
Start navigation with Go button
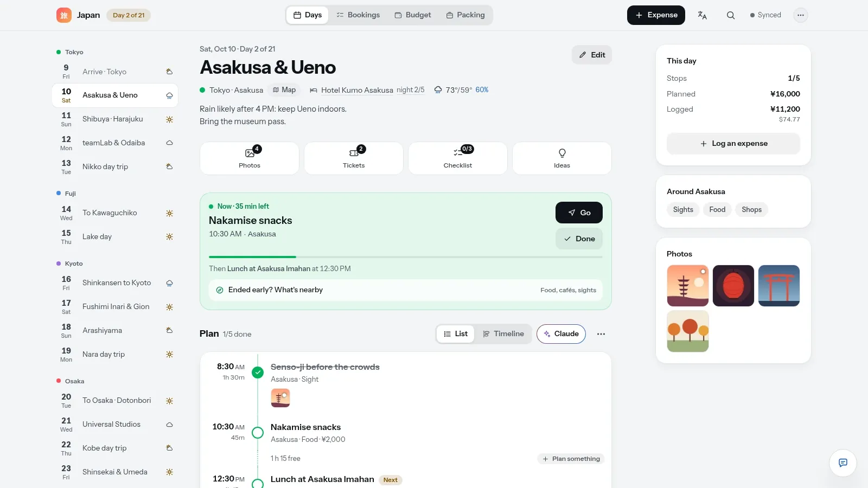(x=579, y=213)
